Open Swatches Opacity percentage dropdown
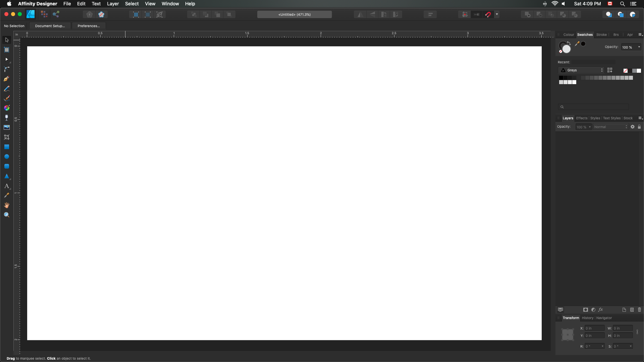644x362 pixels. point(639,47)
